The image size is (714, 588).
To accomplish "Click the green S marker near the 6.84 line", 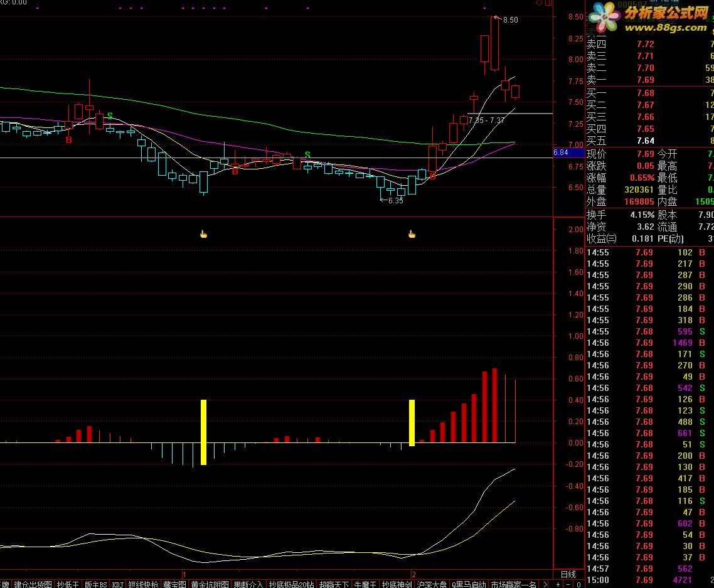I will click(307, 155).
